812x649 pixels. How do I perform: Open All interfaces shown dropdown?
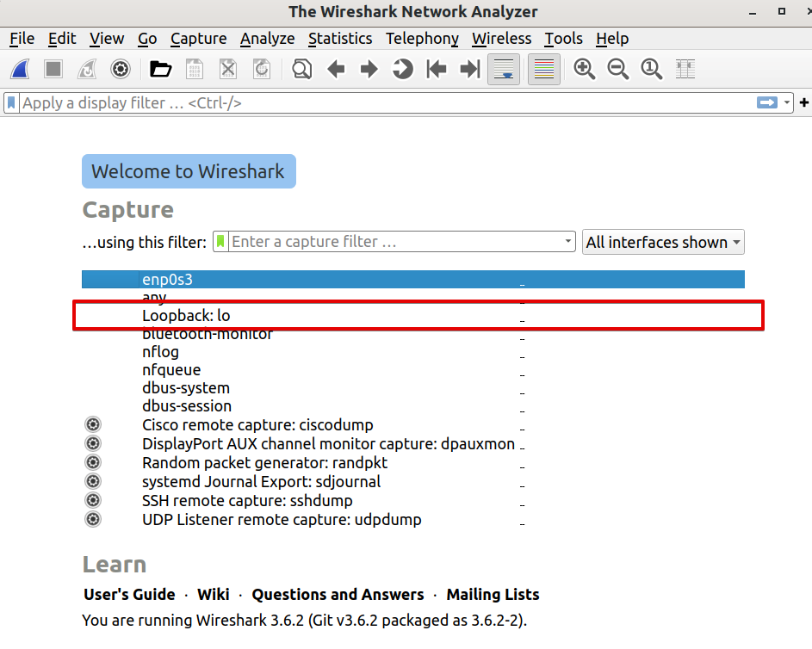[663, 242]
